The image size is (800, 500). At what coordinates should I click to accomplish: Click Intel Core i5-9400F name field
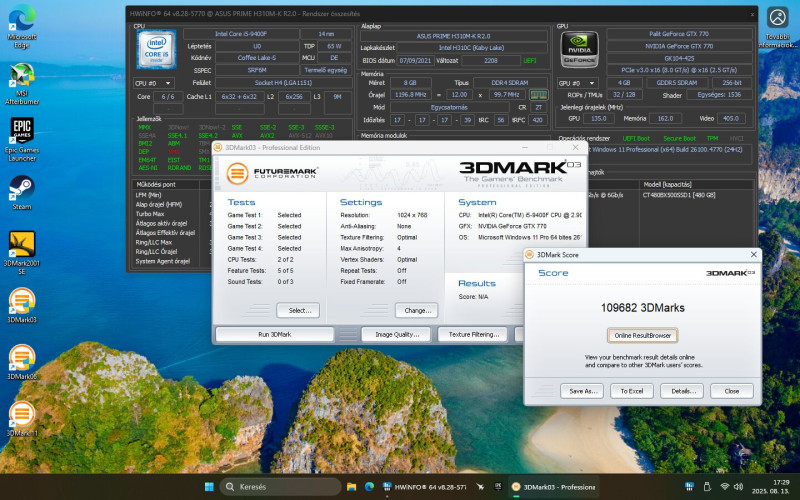pos(241,34)
